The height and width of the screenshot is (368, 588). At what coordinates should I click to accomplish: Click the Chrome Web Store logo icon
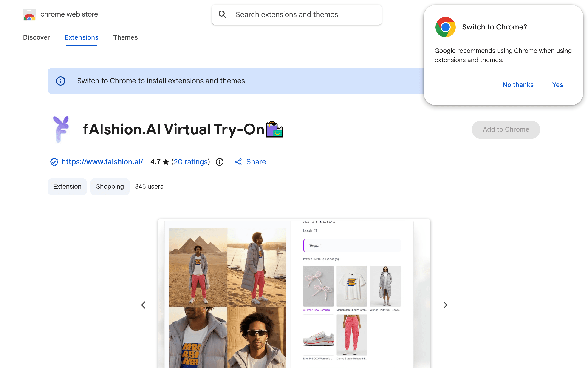tap(29, 14)
